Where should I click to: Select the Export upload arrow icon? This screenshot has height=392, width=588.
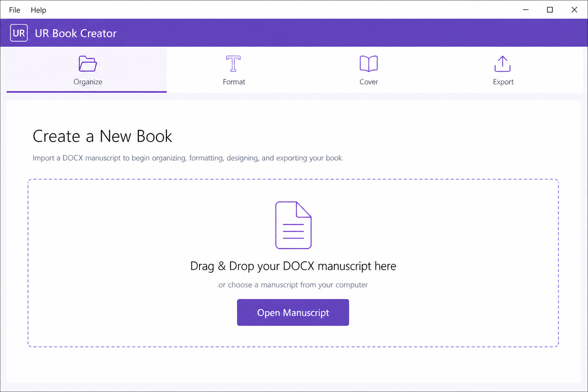(x=503, y=64)
